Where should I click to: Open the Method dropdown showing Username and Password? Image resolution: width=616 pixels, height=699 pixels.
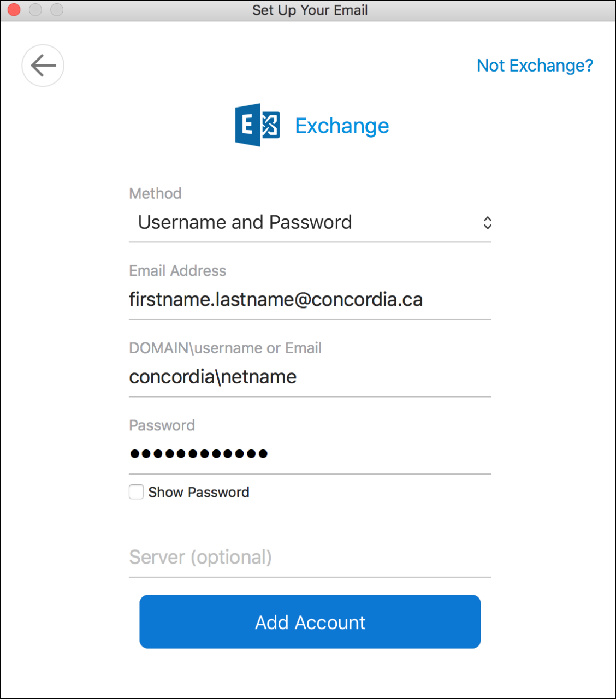(x=310, y=222)
